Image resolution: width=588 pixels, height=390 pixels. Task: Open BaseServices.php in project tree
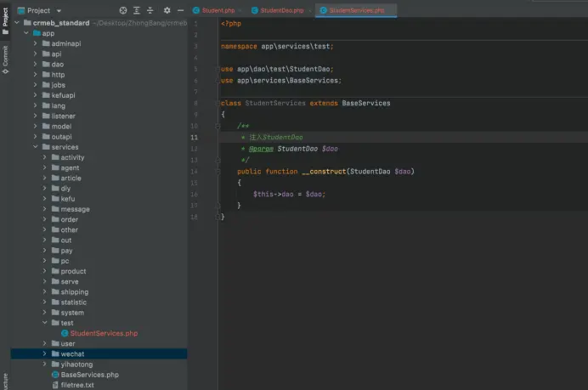pos(89,374)
